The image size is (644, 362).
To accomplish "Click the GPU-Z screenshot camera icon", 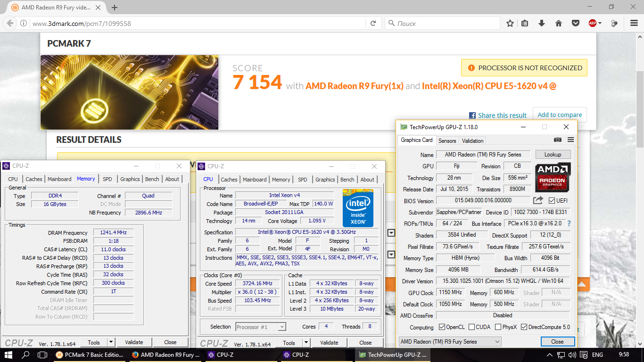I will coord(558,140).
